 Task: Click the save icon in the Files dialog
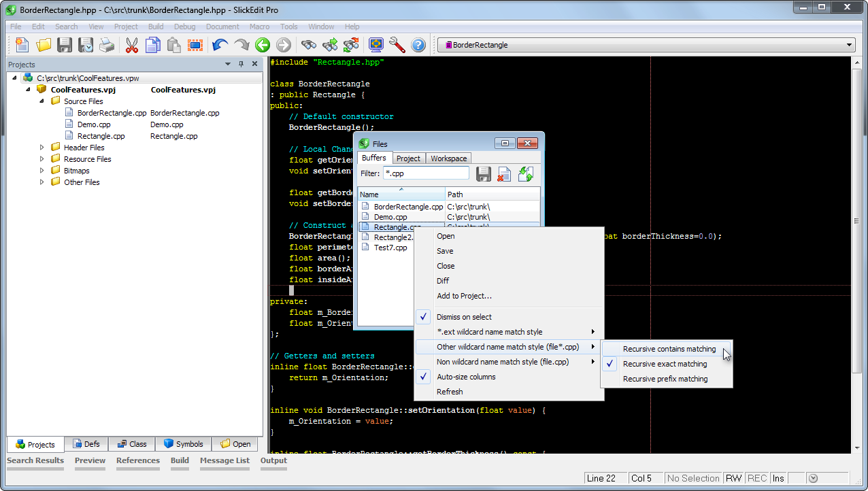tap(484, 174)
